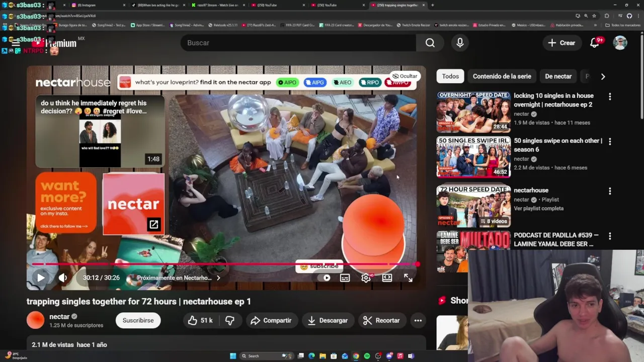Toggle subtitles with the captions icon
644x362 pixels.
click(345, 278)
